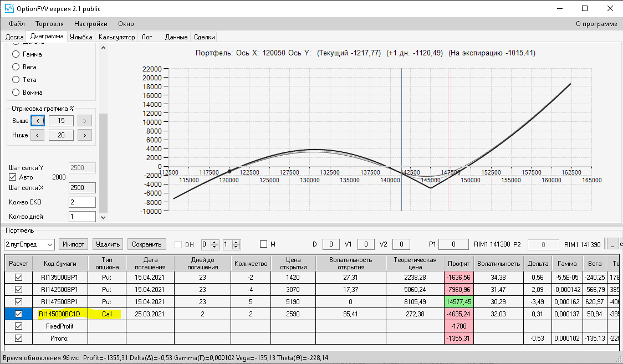Click the right arrow next to Выше value
Image resolution: width=623 pixels, height=364 pixels.
pos(85,121)
